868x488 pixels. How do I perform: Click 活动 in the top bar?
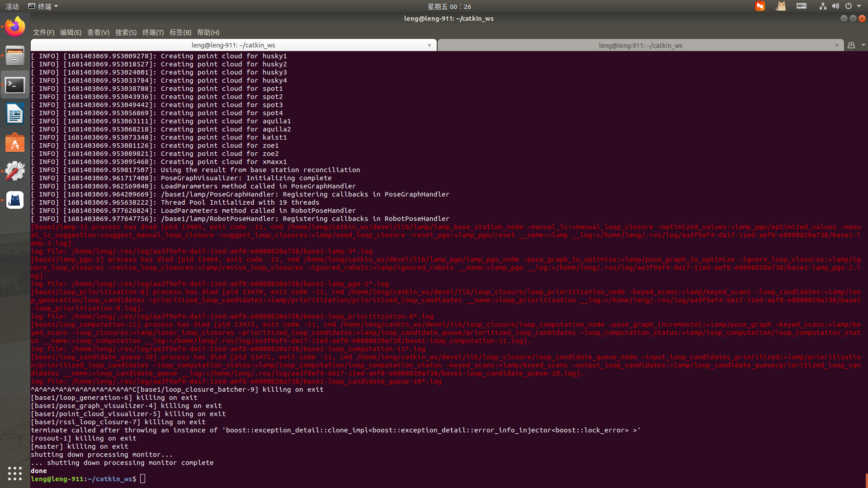12,6
